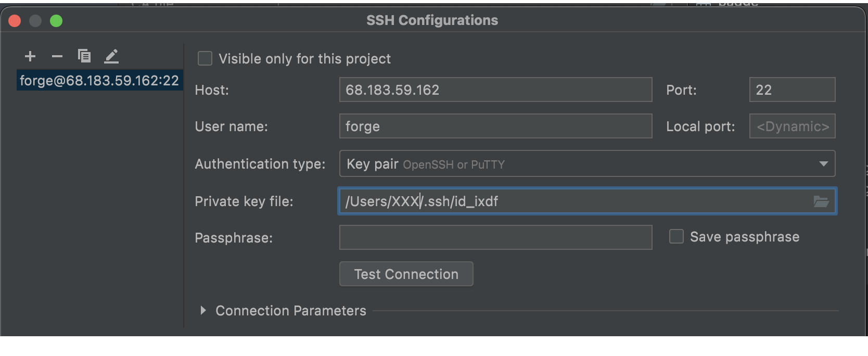This screenshot has width=868, height=356.
Task: Click the User name field
Action: (495, 126)
